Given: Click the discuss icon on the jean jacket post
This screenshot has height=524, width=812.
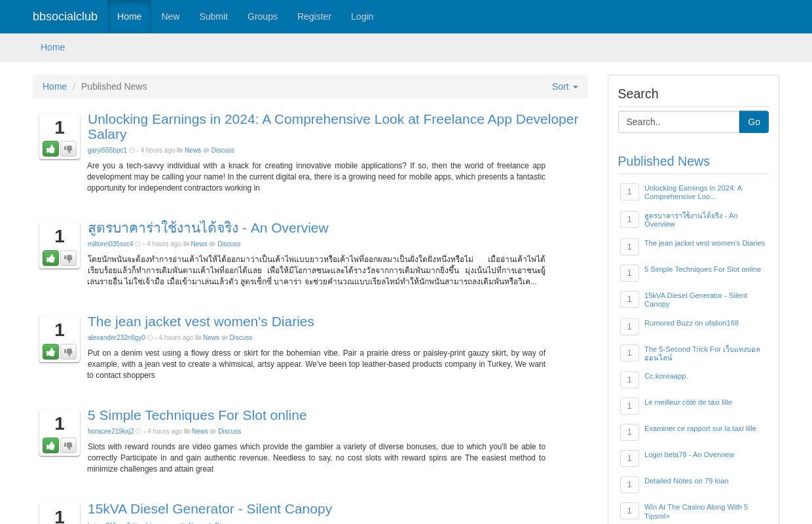Looking at the screenshot, I should [225, 337].
